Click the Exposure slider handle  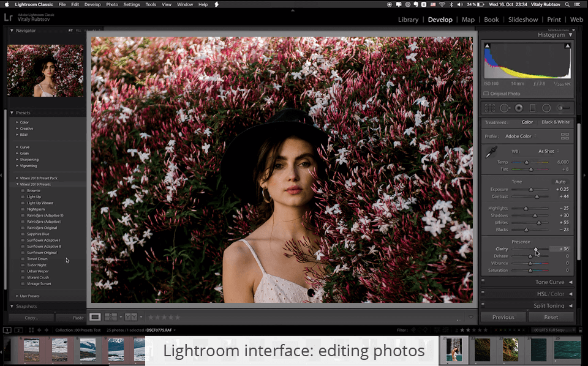[530, 190]
